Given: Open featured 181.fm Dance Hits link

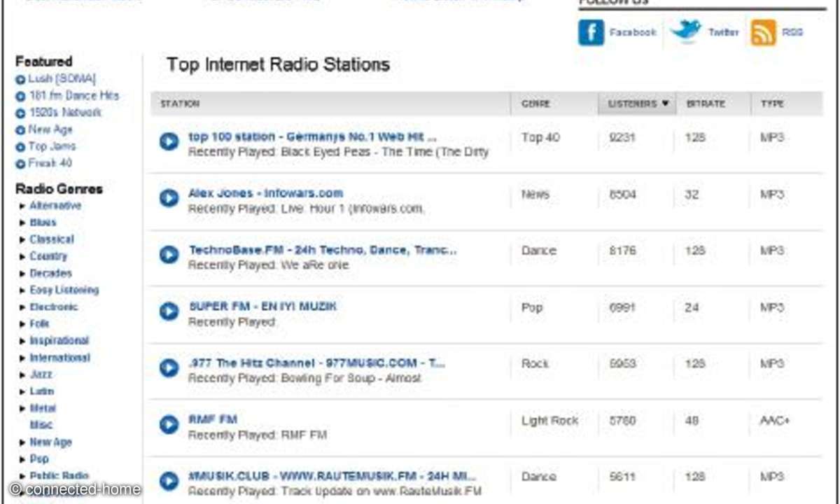Looking at the screenshot, I should pos(74,96).
